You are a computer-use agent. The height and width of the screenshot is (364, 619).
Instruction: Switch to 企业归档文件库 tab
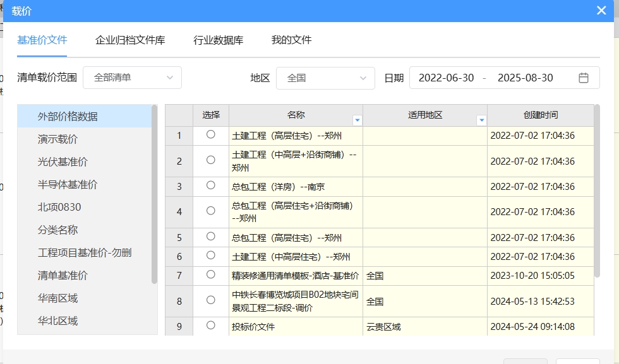[130, 40]
